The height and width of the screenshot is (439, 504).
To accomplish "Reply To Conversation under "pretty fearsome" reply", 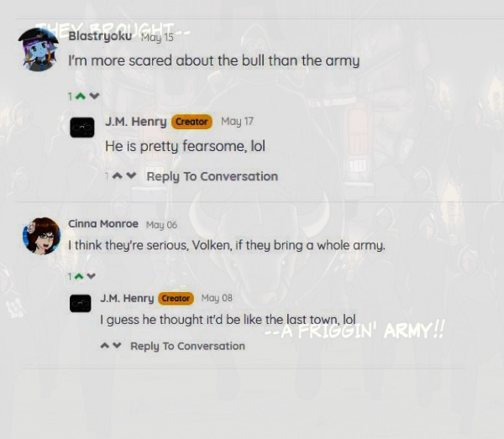I will pos(213,176).
